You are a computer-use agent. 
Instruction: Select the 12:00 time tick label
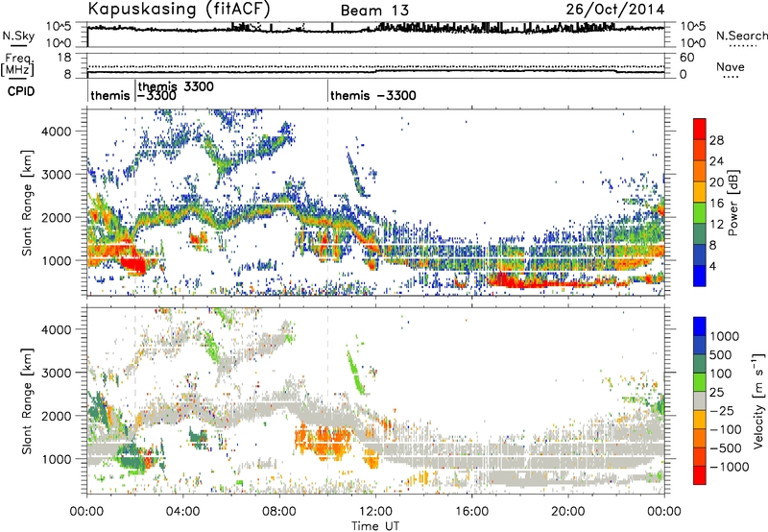coord(375,512)
